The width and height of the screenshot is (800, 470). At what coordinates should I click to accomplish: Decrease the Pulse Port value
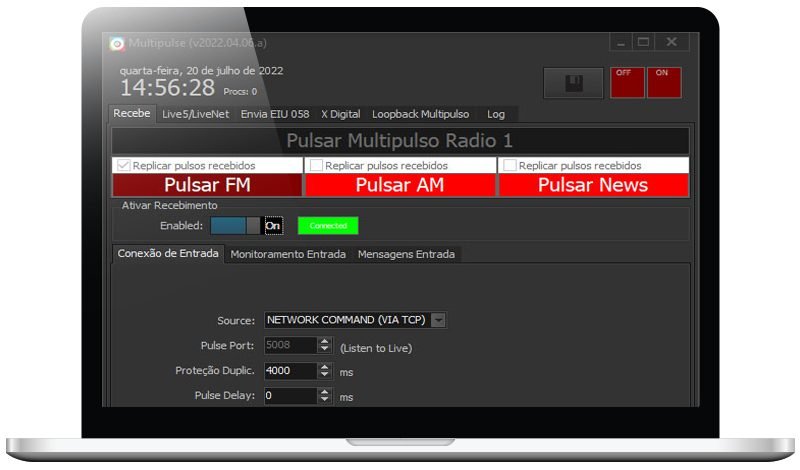tap(324, 349)
